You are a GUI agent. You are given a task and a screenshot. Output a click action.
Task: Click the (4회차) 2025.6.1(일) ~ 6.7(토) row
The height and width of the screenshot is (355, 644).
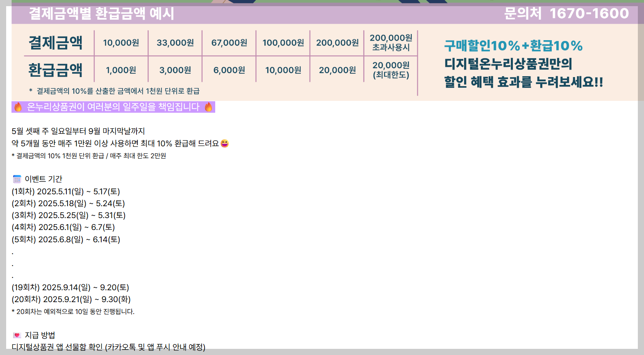pyautogui.click(x=63, y=227)
